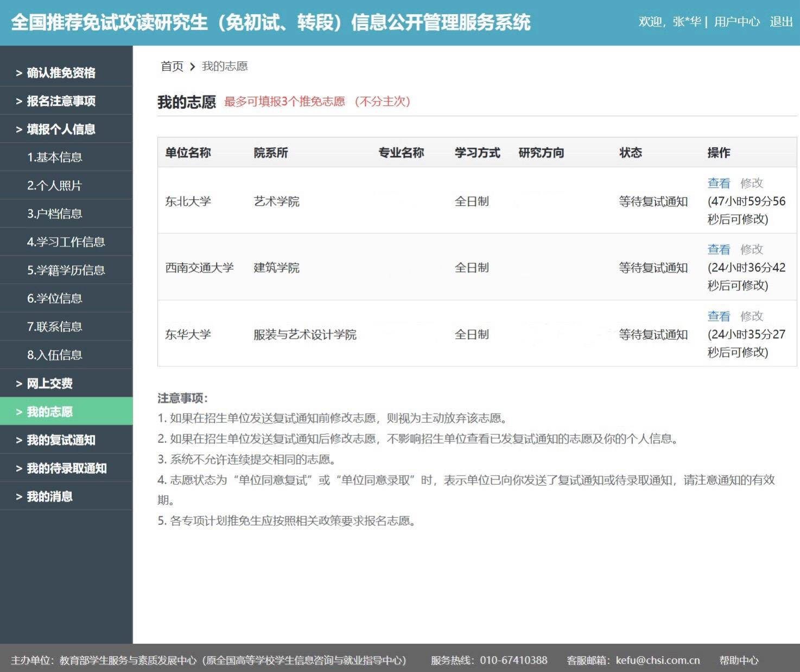Click 查看 for 西南交通大学 application

click(719, 249)
